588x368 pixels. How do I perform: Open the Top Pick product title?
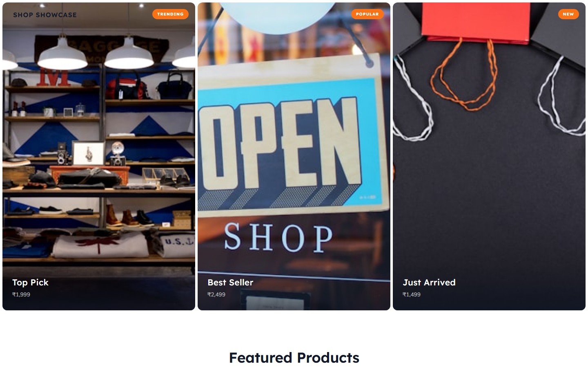pos(30,283)
